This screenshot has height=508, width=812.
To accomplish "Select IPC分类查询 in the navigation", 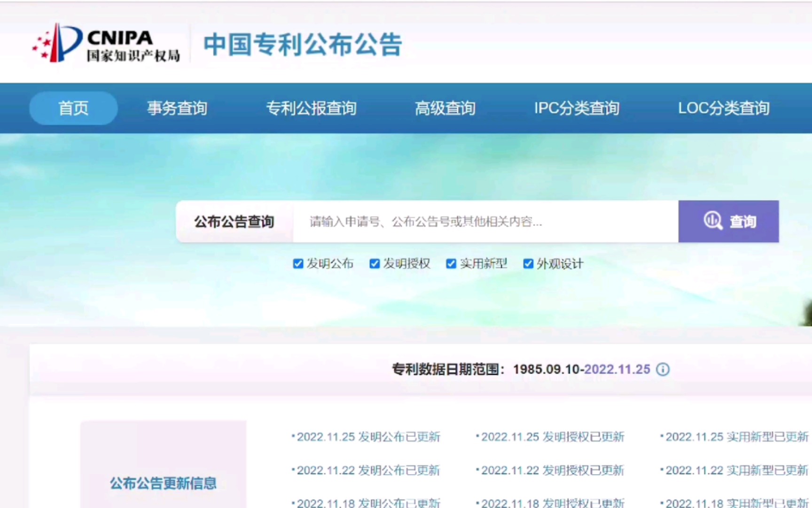I will coord(577,108).
